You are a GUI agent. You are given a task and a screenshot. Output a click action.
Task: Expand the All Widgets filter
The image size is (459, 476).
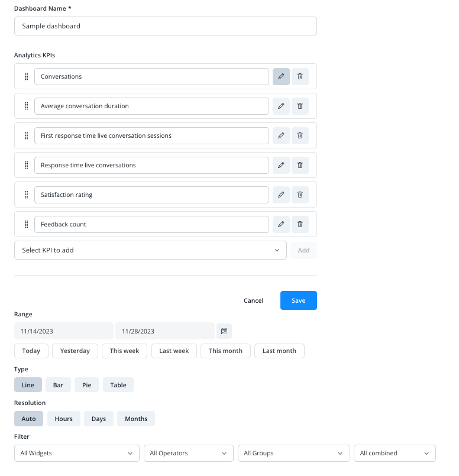pos(77,453)
